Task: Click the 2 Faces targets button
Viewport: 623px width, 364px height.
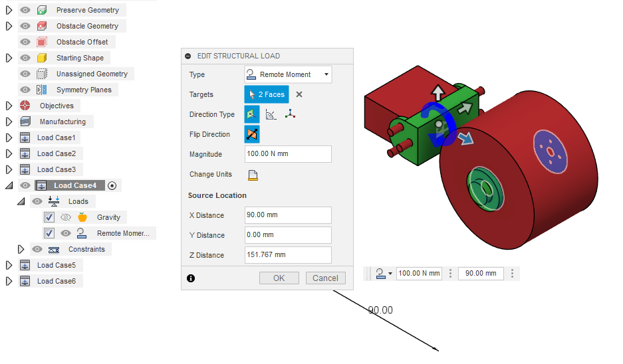Action: [x=267, y=94]
